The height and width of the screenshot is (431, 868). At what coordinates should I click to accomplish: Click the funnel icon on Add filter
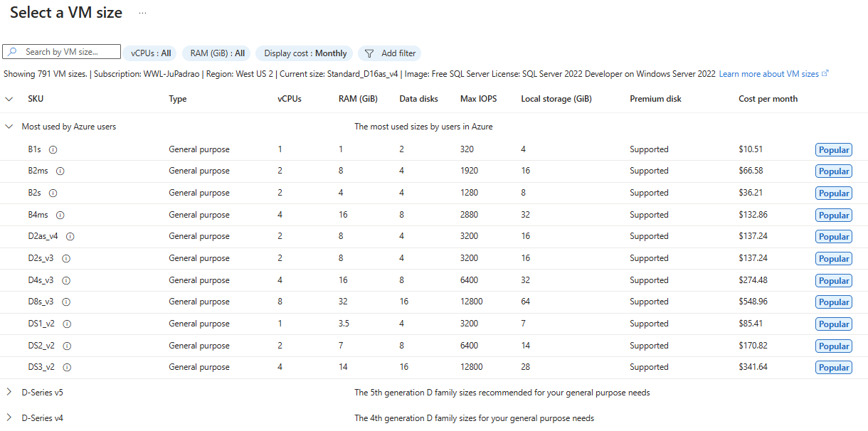(369, 53)
